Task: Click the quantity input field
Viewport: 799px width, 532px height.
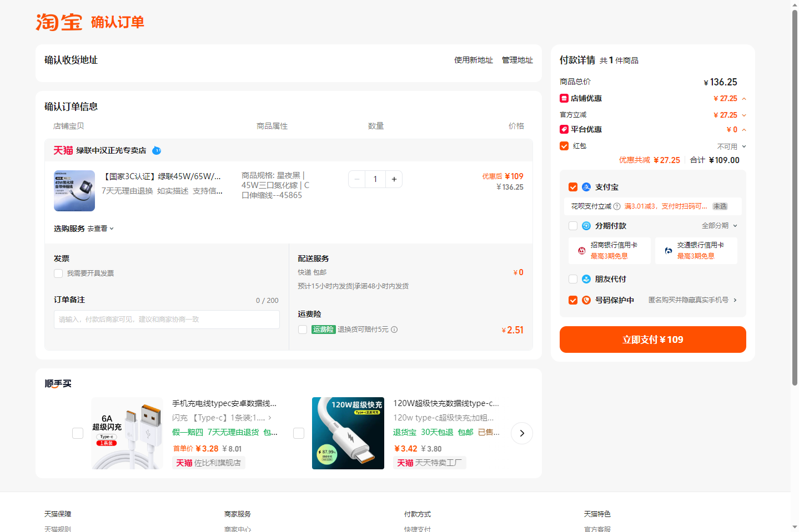Action: (x=375, y=179)
